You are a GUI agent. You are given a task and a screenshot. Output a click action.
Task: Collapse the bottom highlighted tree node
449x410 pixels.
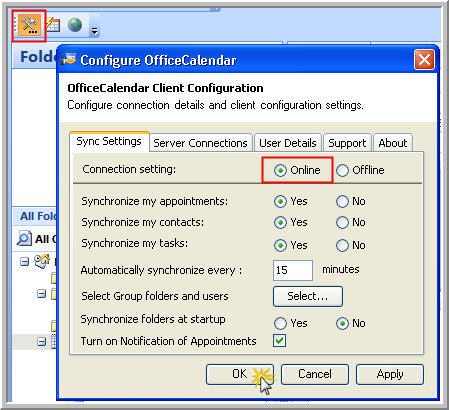[x=41, y=342]
